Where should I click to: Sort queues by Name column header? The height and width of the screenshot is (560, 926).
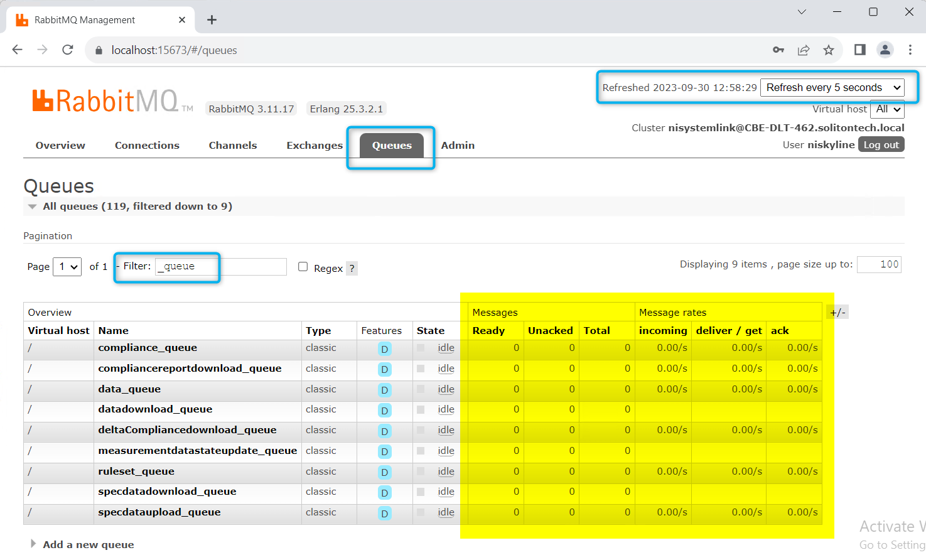pyautogui.click(x=113, y=331)
